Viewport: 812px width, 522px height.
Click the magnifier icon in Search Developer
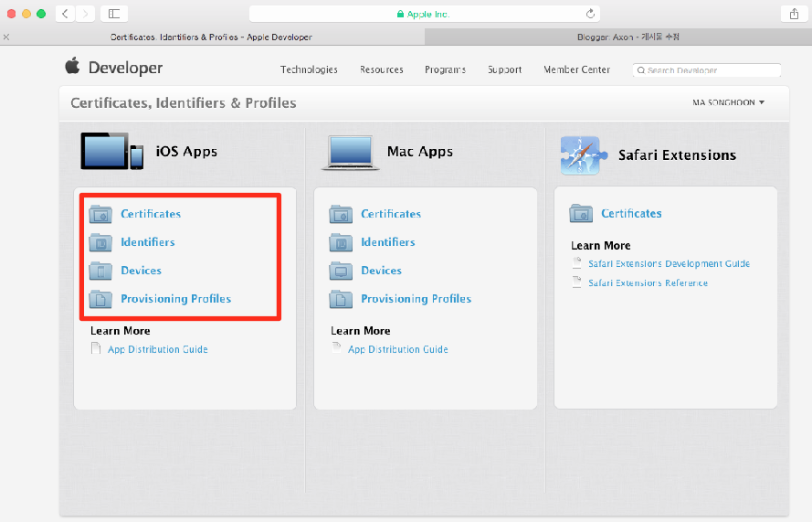tap(641, 70)
